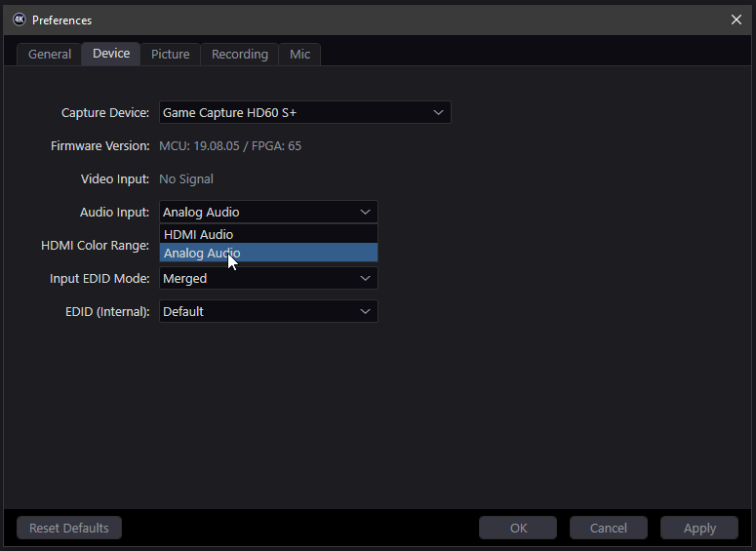Open the Picture tab

point(170,54)
